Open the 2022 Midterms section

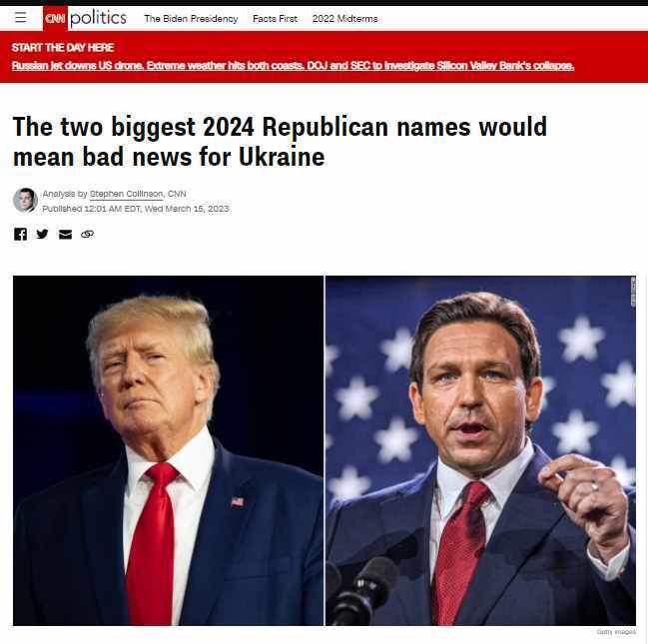pos(345,19)
